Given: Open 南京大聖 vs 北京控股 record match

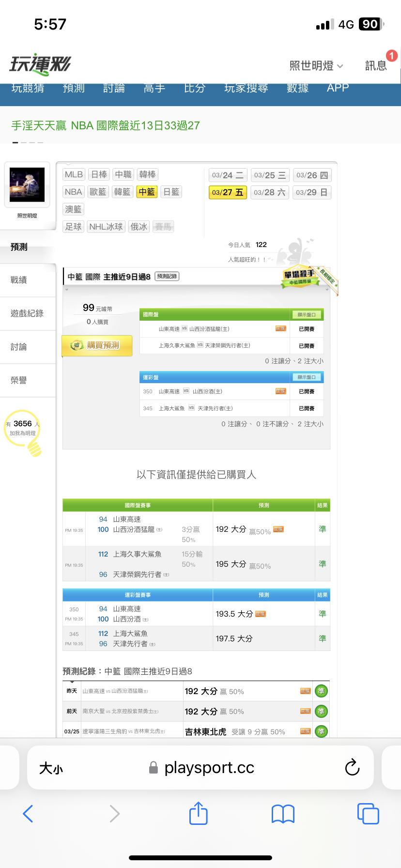Looking at the screenshot, I should [121, 712].
